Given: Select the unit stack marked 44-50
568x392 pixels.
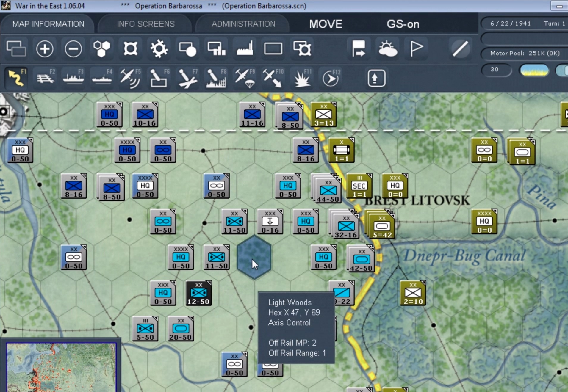Looking at the screenshot, I should pyautogui.click(x=326, y=189).
